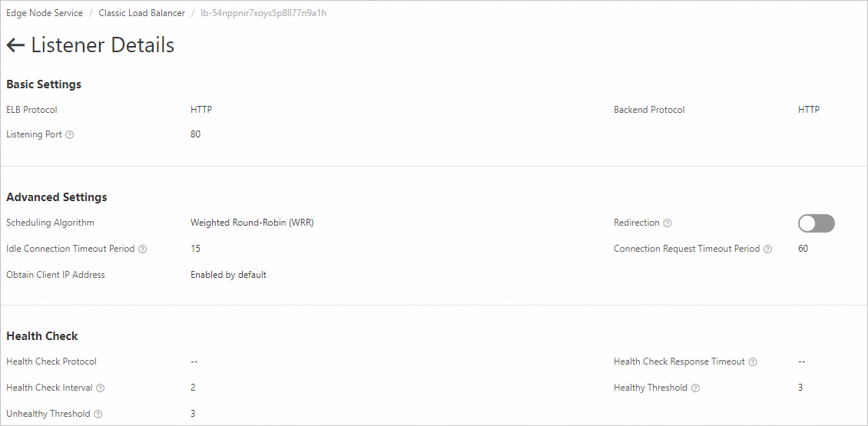Toggle the Redirection switch on
868x426 pixels.
coord(816,223)
